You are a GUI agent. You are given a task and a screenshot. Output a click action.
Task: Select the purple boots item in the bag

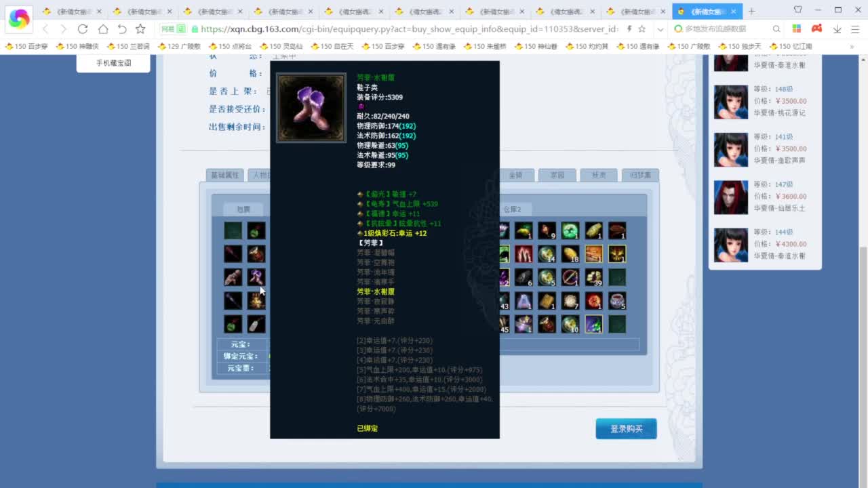(256, 277)
